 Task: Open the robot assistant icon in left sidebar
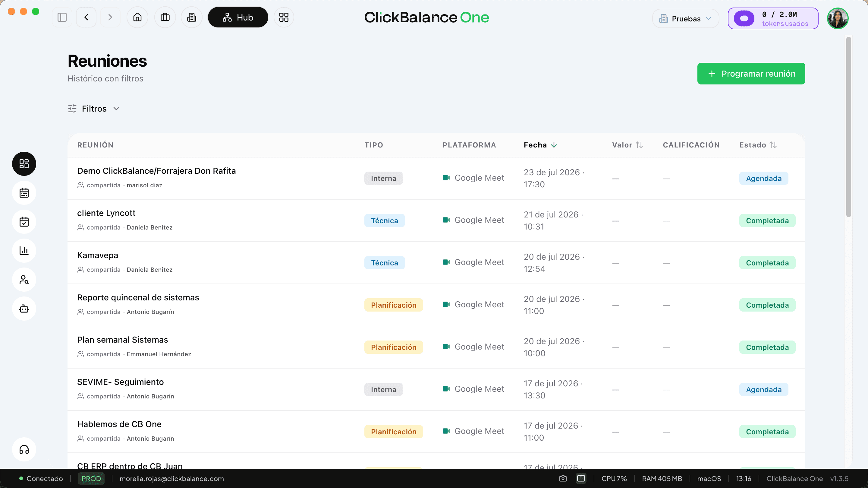pos(24,309)
